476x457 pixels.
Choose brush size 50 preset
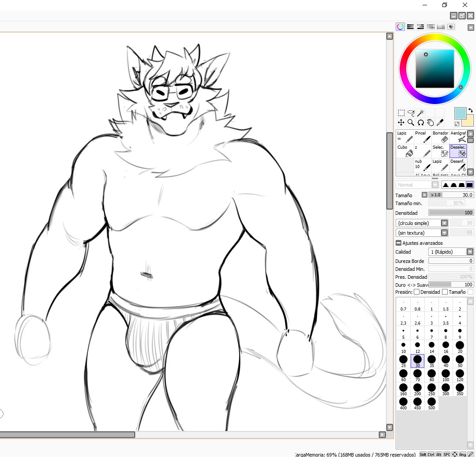pyautogui.click(x=460, y=360)
